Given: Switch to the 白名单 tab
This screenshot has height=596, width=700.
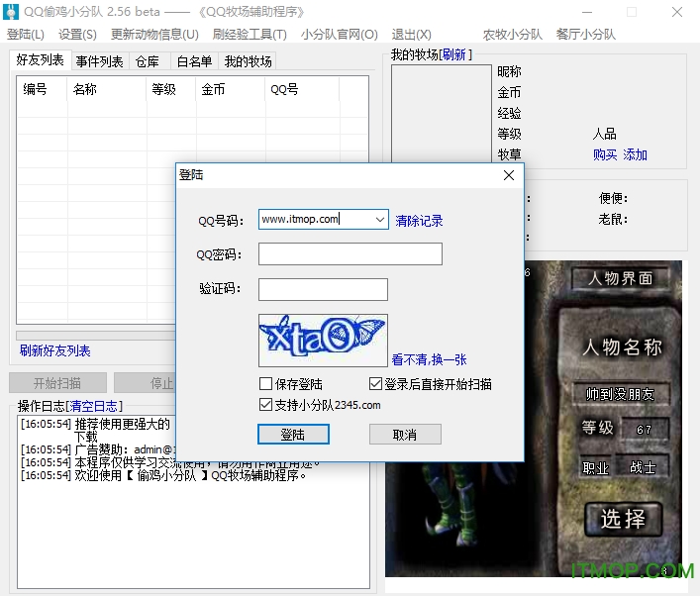Looking at the screenshot, I should pos(194,61).
